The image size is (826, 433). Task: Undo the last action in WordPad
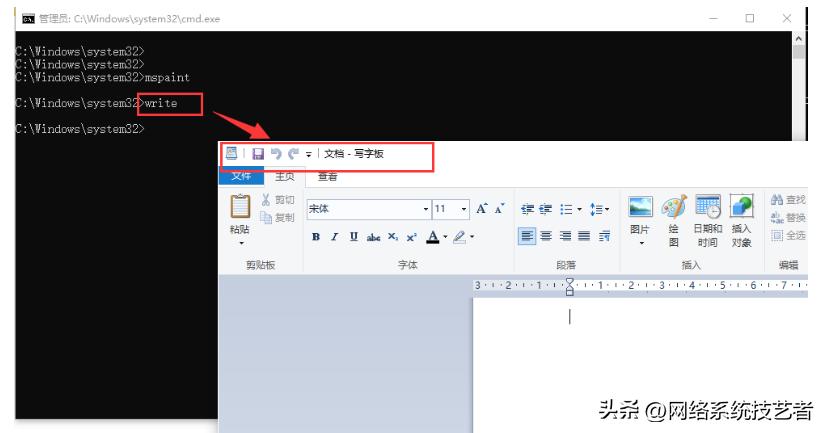point(276,153)
